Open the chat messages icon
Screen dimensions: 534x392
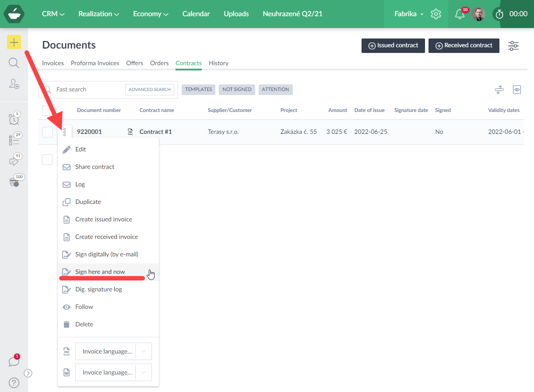pos(14,362)
